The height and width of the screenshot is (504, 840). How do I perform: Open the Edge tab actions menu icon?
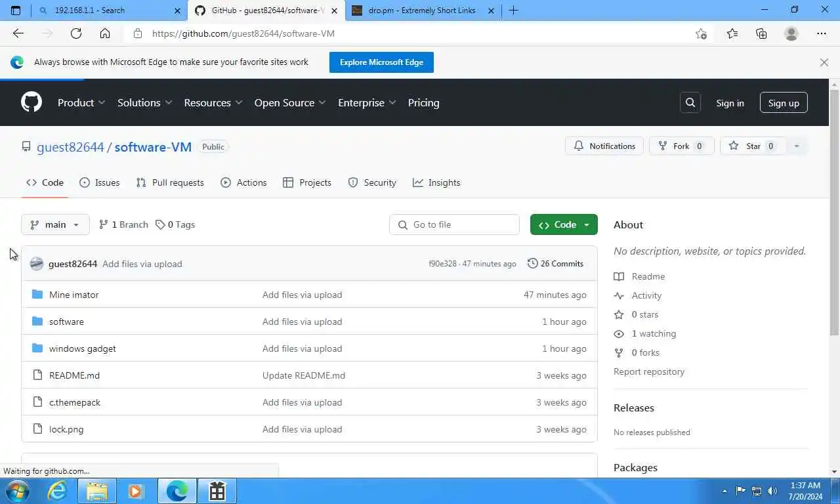(x=16, y=10)
